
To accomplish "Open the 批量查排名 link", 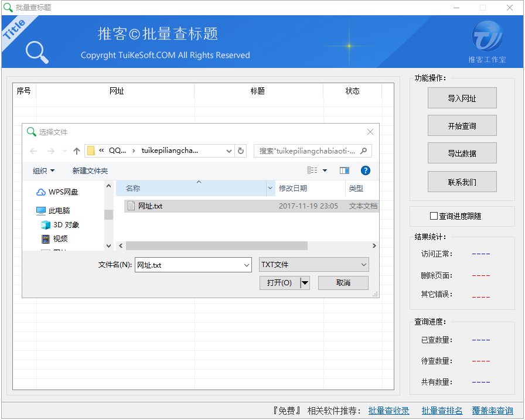I will tap(442, 411).
